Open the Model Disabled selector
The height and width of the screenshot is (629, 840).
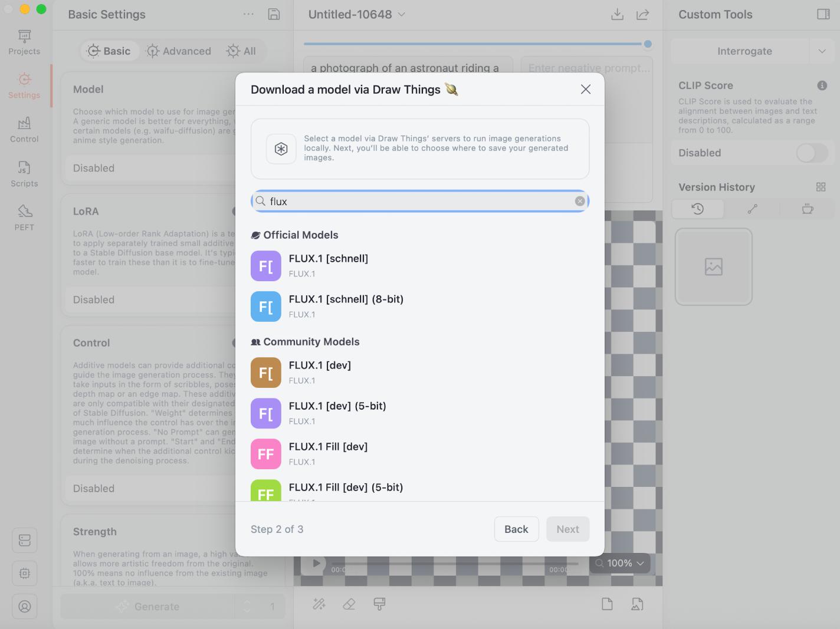151,168
